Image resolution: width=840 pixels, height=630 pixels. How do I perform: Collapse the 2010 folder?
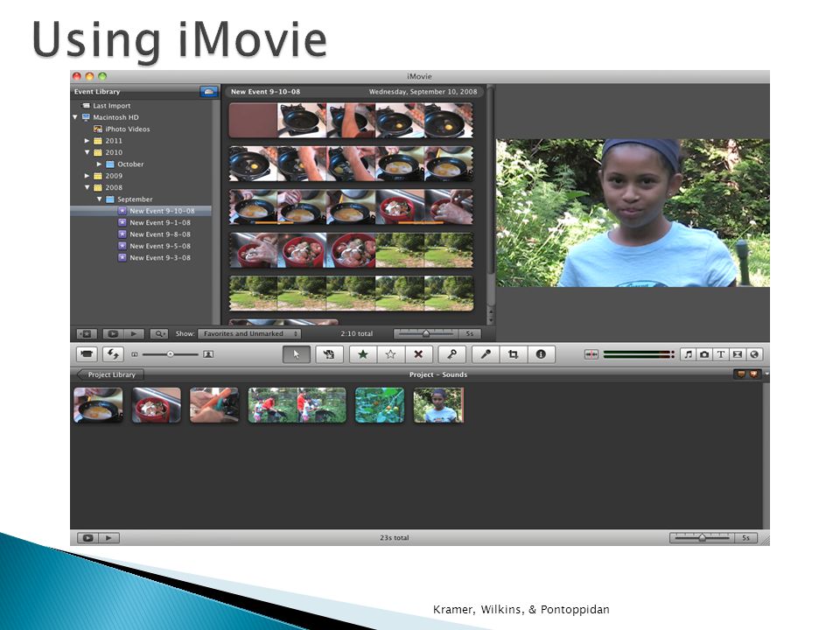pos(87,152)
